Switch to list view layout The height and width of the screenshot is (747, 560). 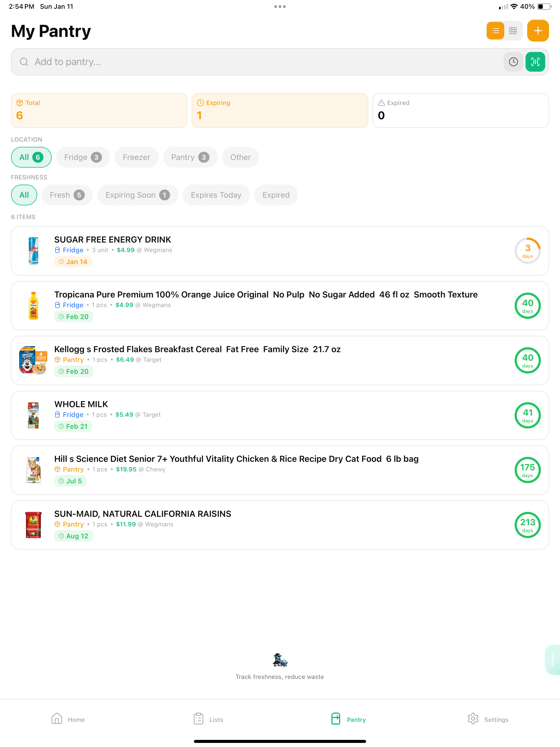(495, 31)
